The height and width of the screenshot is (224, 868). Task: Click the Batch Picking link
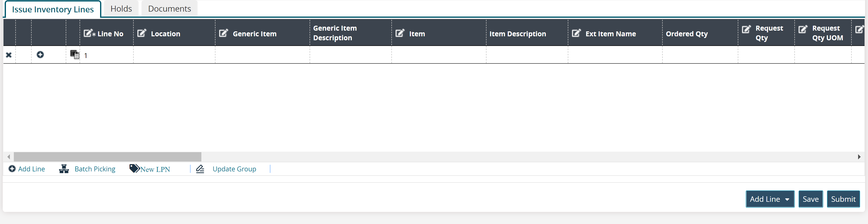(x=95, y=169)
